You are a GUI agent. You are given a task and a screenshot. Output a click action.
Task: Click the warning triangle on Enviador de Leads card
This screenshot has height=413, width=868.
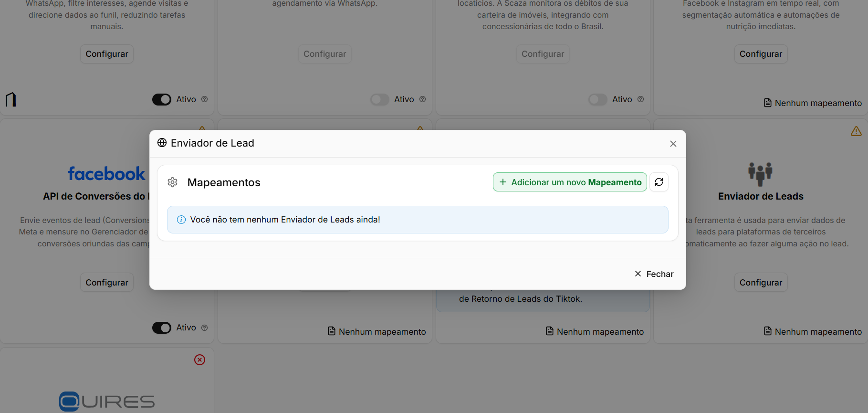856,131
